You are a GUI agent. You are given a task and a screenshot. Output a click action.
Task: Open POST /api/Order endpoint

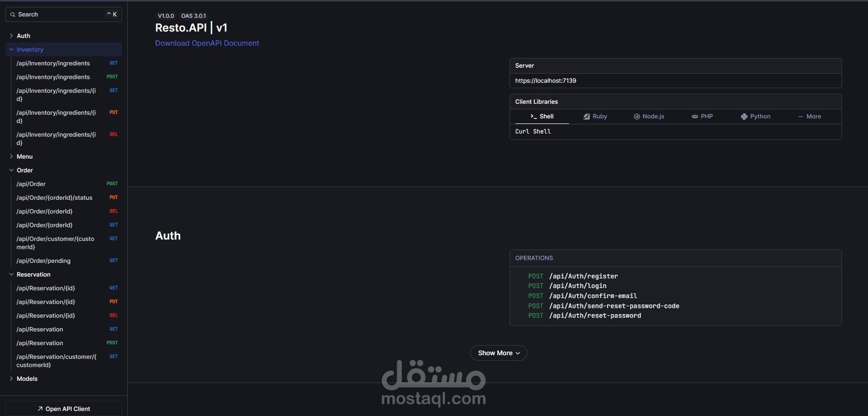(67, 184)
